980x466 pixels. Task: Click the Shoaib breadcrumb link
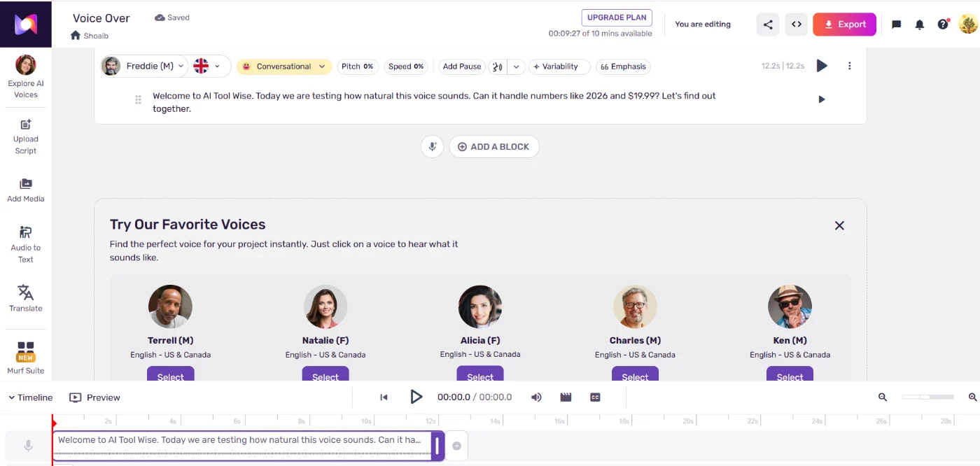pos(96,36)
